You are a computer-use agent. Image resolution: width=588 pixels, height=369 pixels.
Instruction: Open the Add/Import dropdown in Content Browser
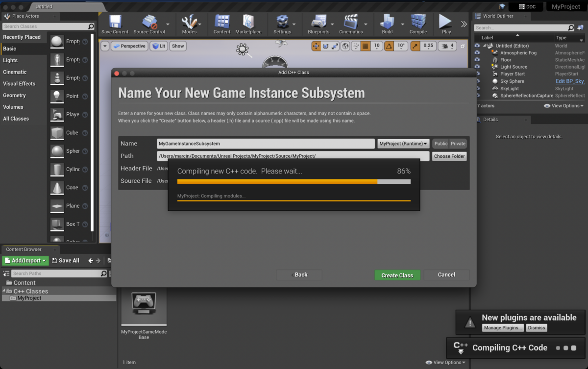click(x=25, y=261)
